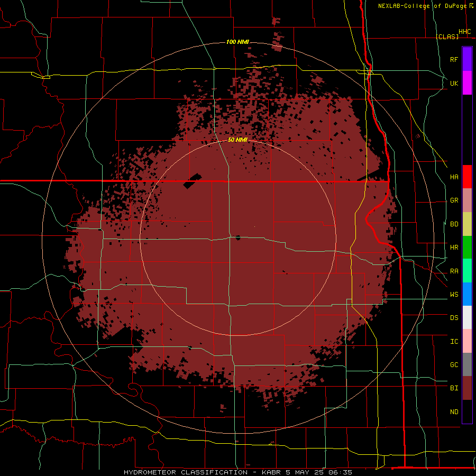Click the black radar site dot at center
476x476 pixels.
coord(237,237)
